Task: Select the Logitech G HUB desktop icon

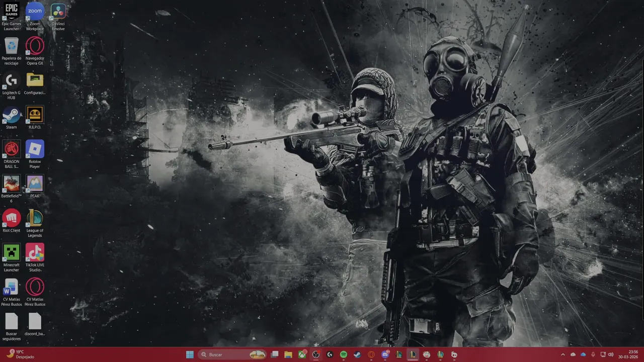Action: pyautogui.click(x=11, y=86)
